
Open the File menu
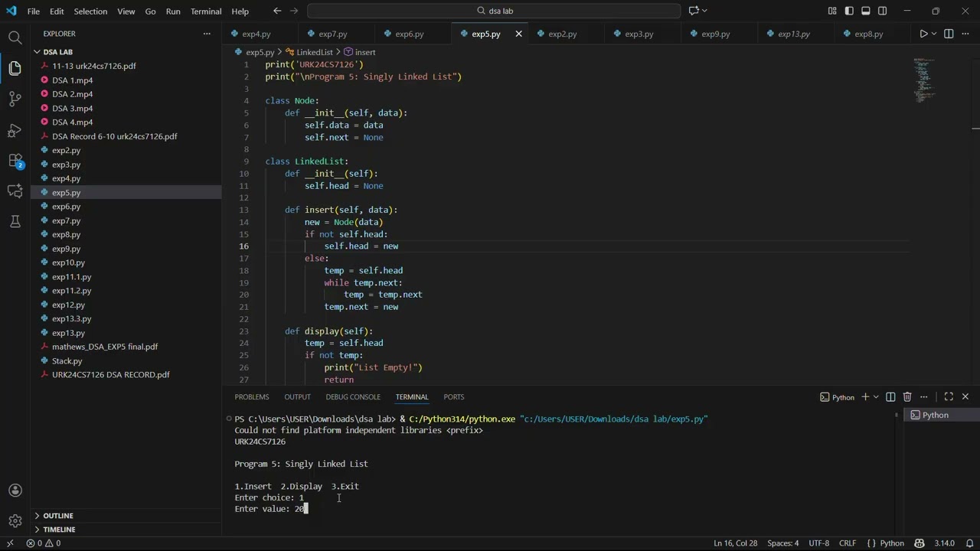coord(34,11)
